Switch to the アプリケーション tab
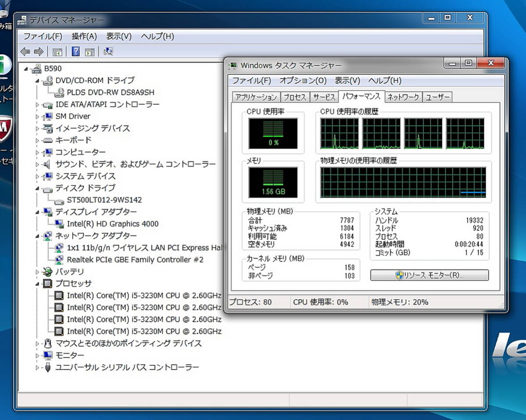The height and width of the screenshot is (420, 526). [x=256, y=97]
